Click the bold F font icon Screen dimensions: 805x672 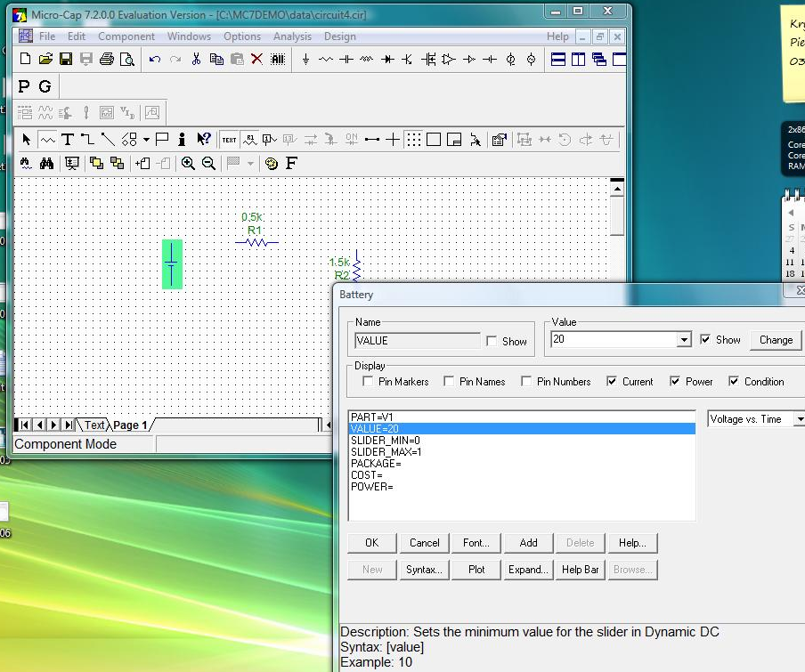point(291,163)
